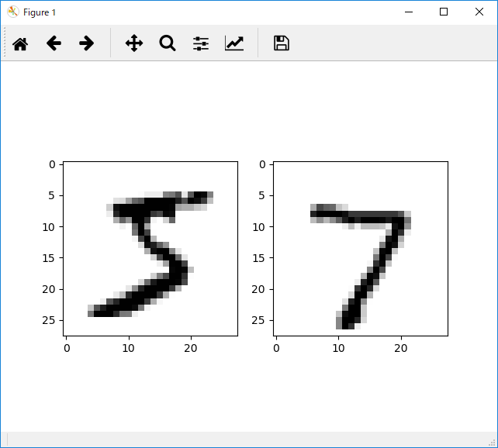Activate the Pan axes tool
The width and height of the screenshot is (498, 448).
pyautogui.click(x=134, y=43)
